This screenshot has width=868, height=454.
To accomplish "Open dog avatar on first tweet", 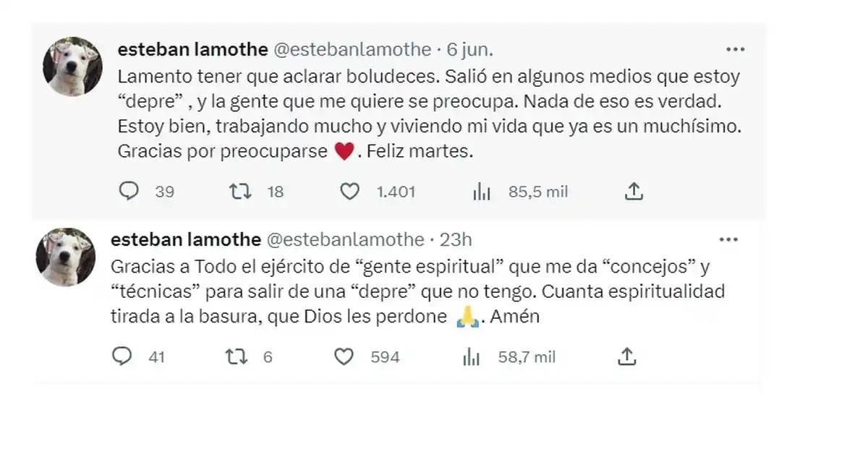I will pyautogui.click(x=72, y=66).
